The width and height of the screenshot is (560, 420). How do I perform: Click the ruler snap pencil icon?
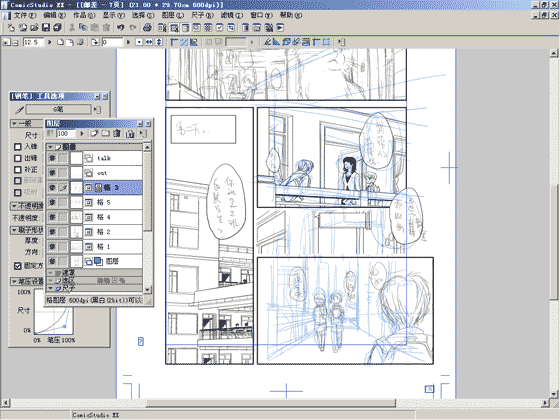click(267, 42)
